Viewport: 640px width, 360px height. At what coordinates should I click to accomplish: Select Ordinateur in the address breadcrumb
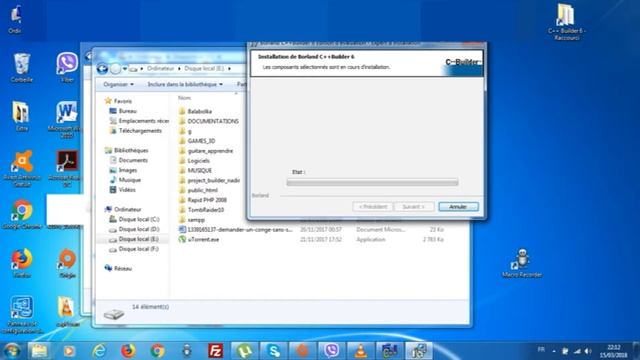(x=160, y=69)
